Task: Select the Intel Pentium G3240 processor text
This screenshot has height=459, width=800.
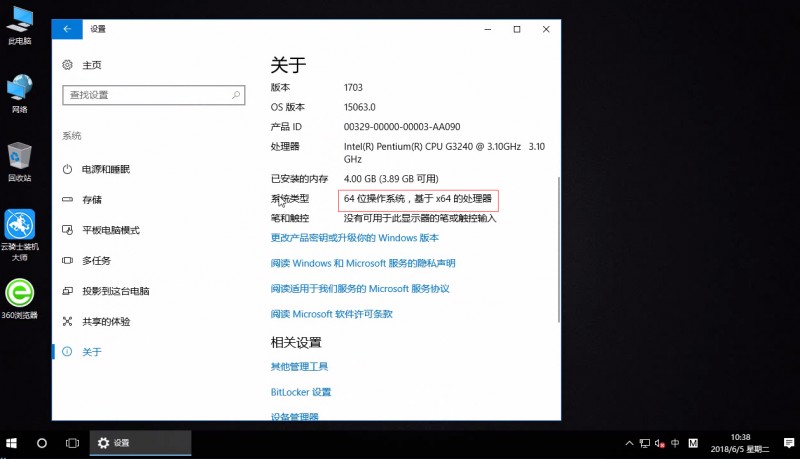Action: point(444,152)
